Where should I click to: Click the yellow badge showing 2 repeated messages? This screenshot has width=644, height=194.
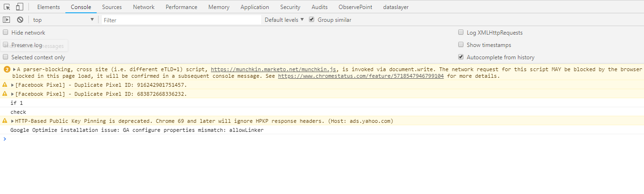coord(7,69)
